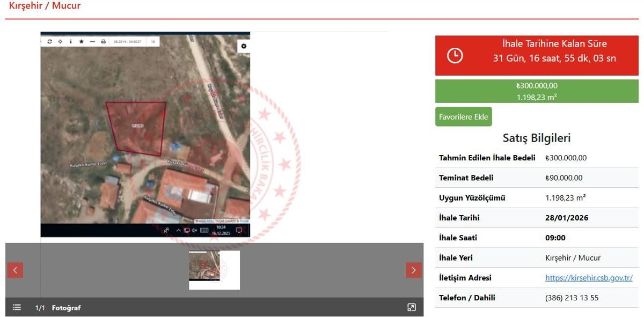Click the Kırşehir / Mucur page heading
Viewport: 644px width, 317px height.
pos(45,6)
